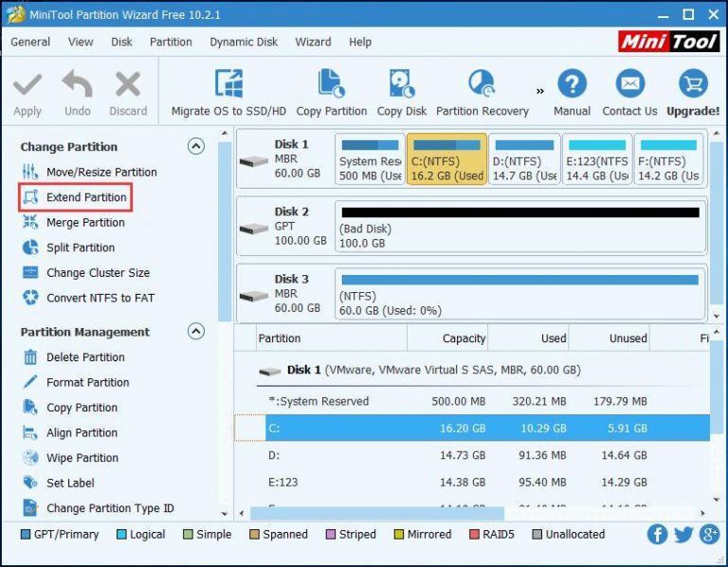The height and width of the screenshot is (567, 728).
Task: Click the Disk 2 GPT 100.00 GB label
Action: [300, 226]
